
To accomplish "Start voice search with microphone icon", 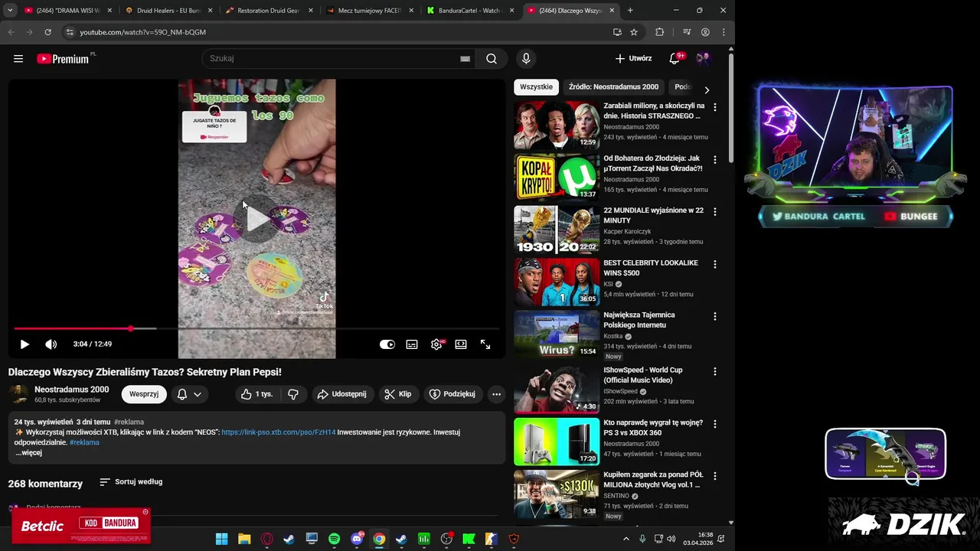I will click(x=526, y=59).
